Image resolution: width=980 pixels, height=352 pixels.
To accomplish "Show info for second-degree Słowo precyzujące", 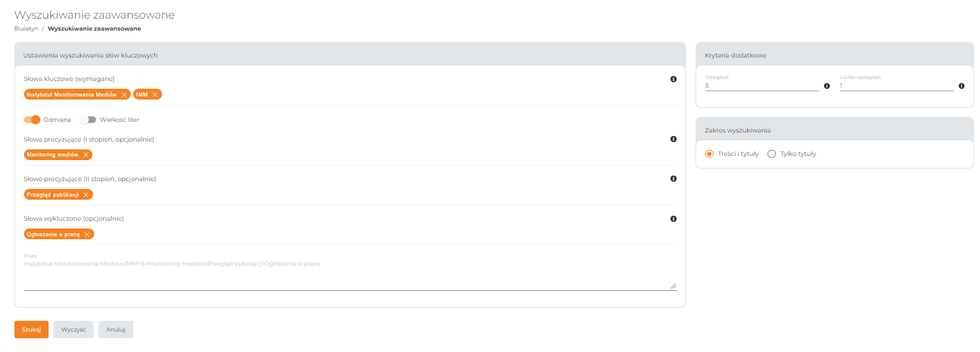I will (x=673, y=179).
